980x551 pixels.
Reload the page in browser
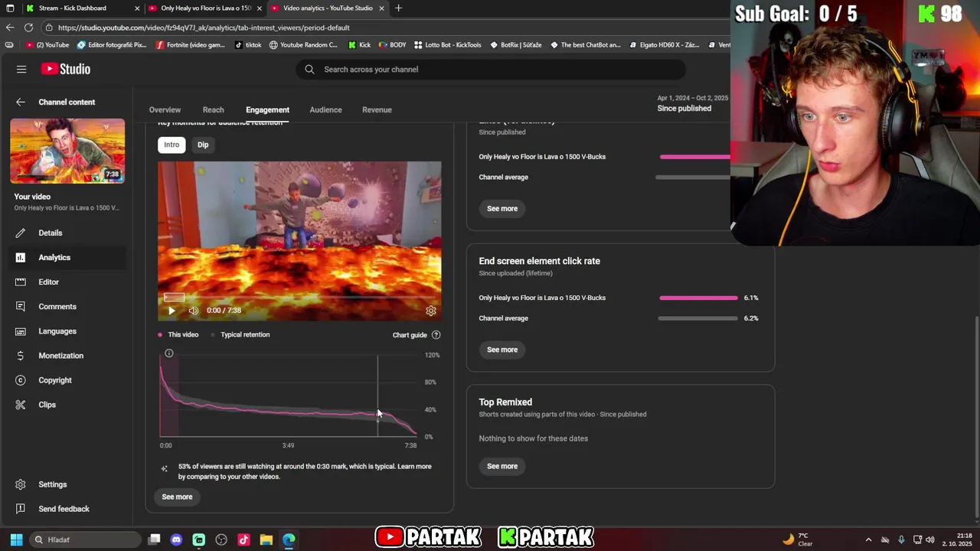tap(29, 28)
